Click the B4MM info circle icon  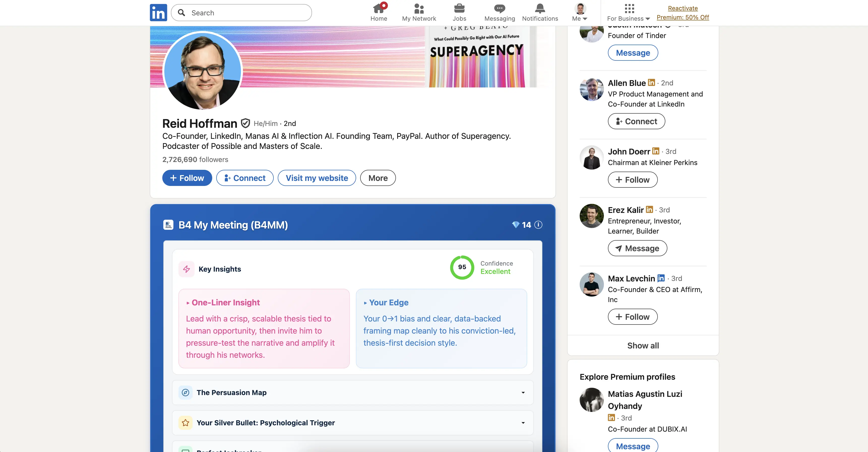pos(538,225)
